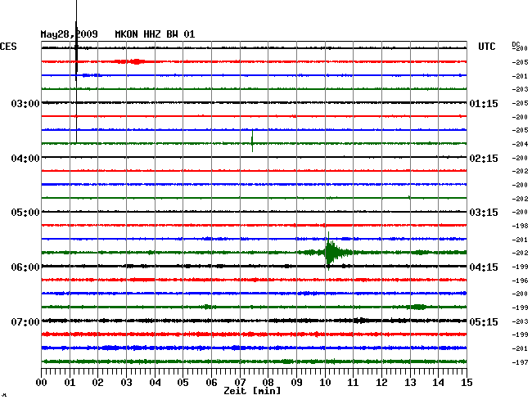The height and width of the screenshot is (404, 532).
Task: Select the 06:00 local time label
Action: [x=25, y=267]
